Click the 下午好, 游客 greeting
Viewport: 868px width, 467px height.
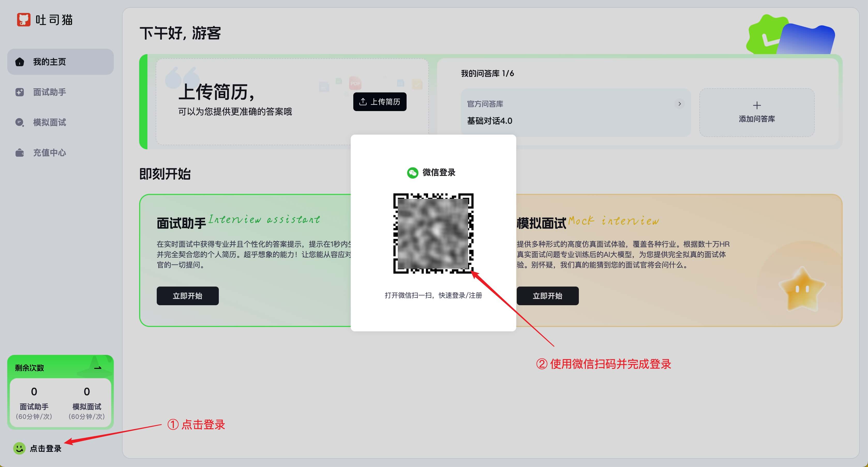click(x=180, y=33)
